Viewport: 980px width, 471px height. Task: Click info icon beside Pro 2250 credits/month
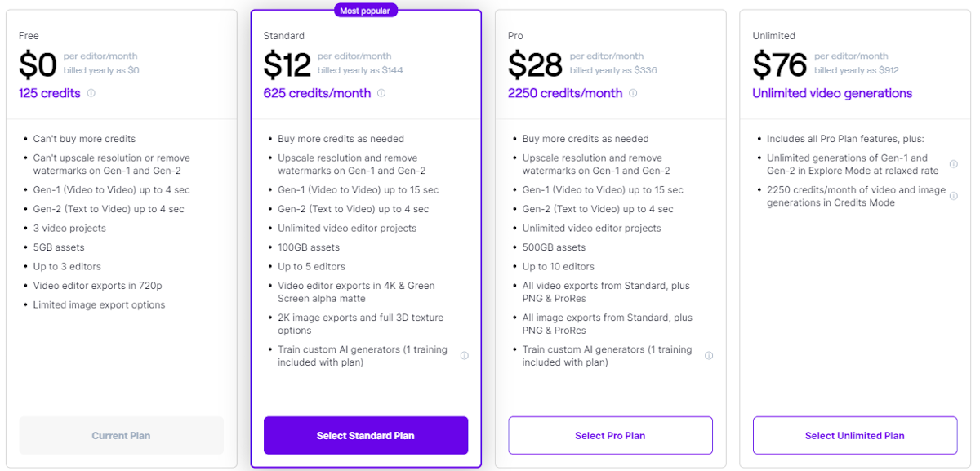[x=633, y=93]
